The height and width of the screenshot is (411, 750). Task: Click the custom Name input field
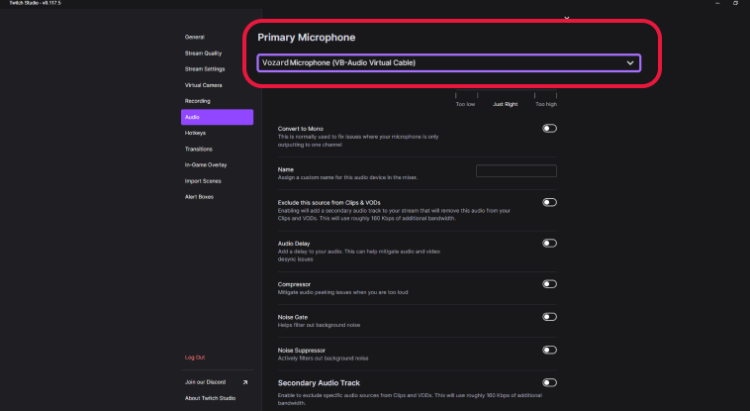(516, 171)
